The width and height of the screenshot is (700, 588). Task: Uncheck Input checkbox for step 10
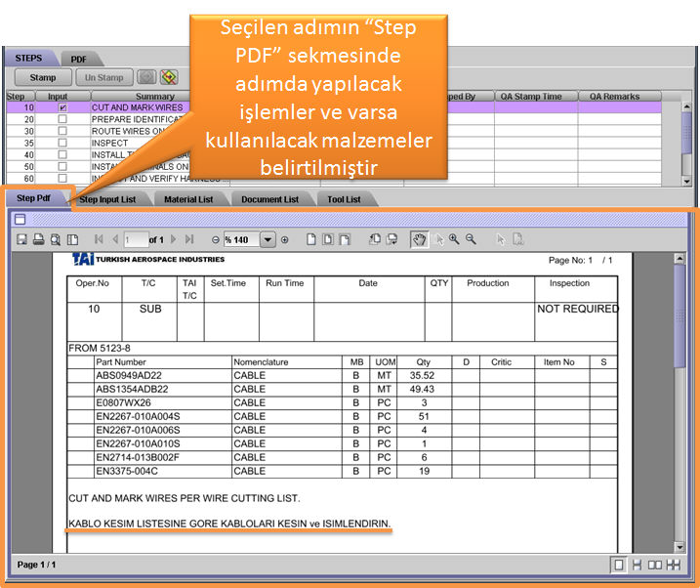[62, 107]
